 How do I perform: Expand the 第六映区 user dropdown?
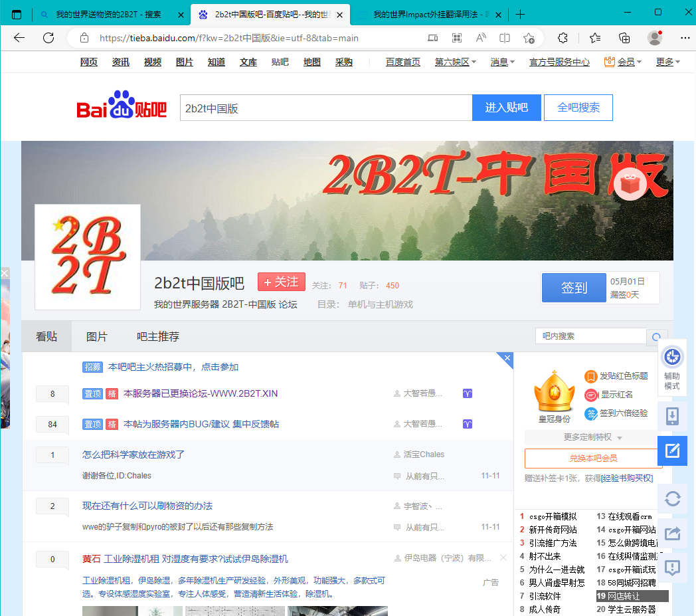(455, 62)
